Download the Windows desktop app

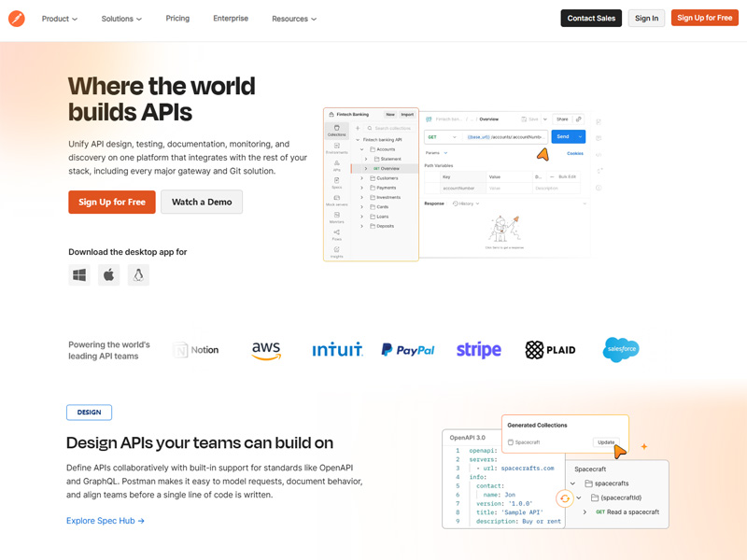[79, 274]
